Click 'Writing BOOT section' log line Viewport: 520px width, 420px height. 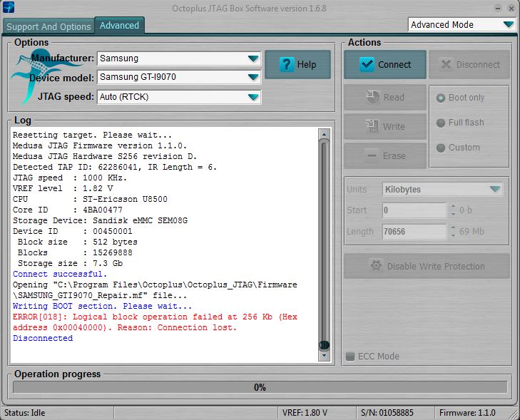[102, 306]
